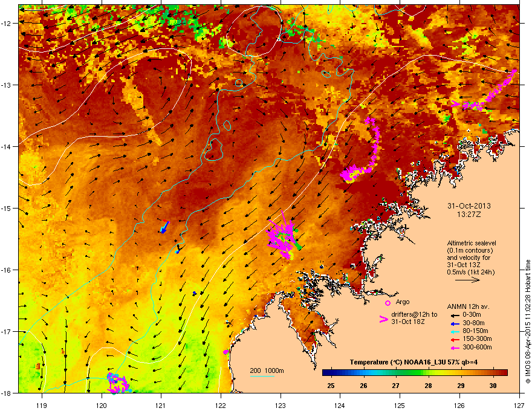Click the latitude axis label '-13'

6,85
